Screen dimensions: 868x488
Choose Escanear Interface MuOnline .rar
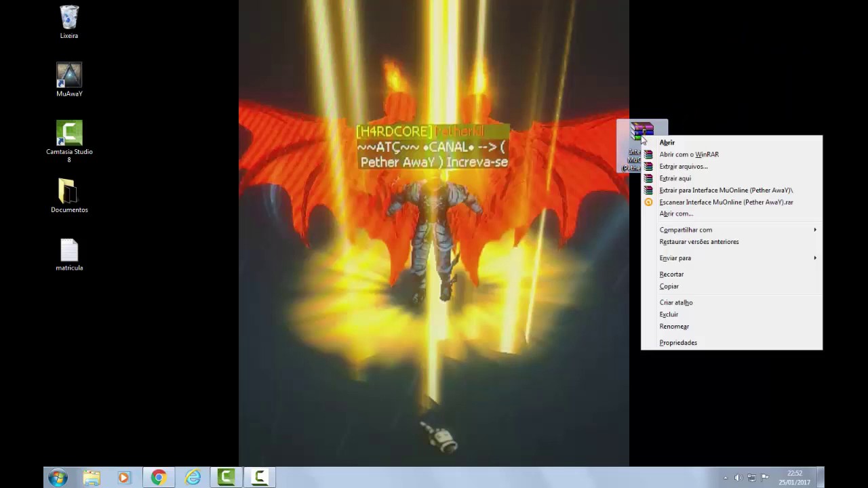732,202
